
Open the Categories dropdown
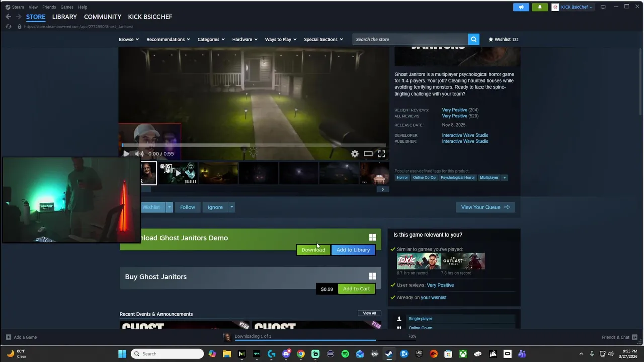click(x=211, y=39)
